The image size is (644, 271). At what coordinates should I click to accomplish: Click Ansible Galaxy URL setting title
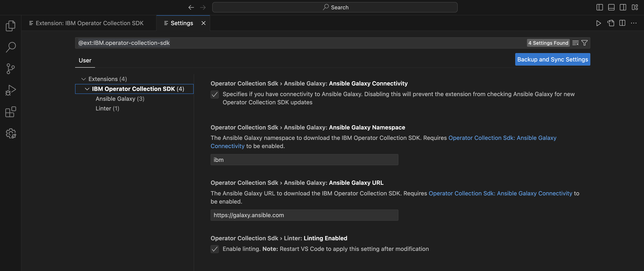tap(297, 183)
